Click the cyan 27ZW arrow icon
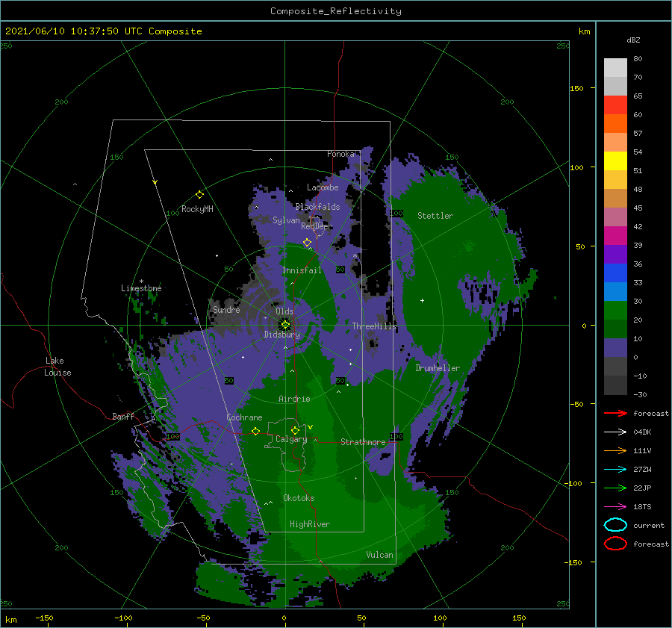672x628 pixels. pyautogui.click(x=615, y=470)
